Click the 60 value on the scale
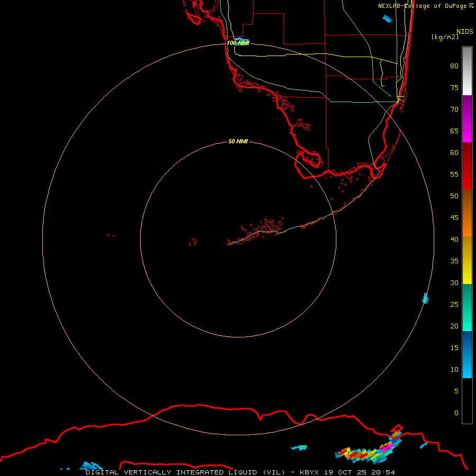The image size is (476, 476). tap(454, 153)
